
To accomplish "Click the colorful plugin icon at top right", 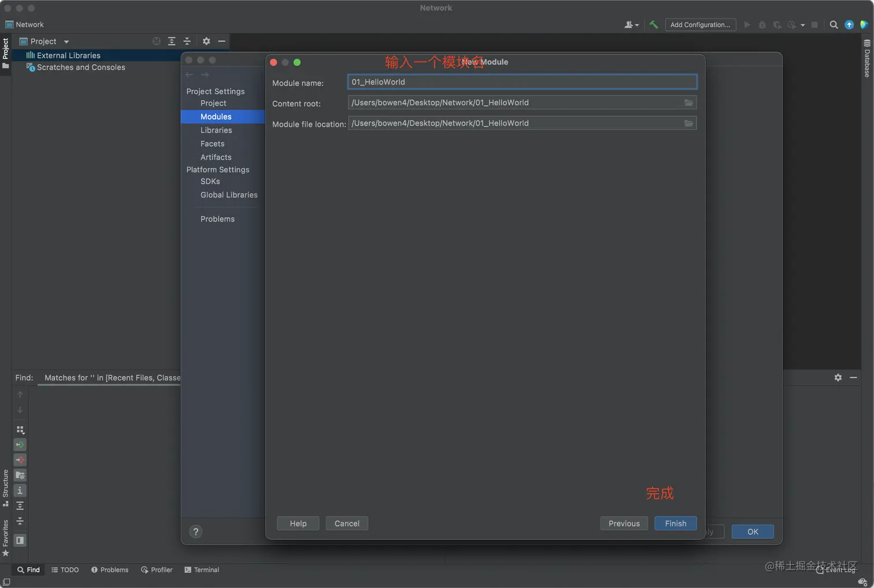I will coord(864,24).
